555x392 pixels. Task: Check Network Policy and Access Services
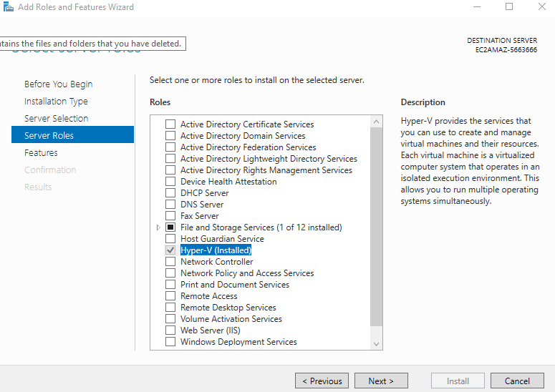pyautogui.click(x=170, y=273)
